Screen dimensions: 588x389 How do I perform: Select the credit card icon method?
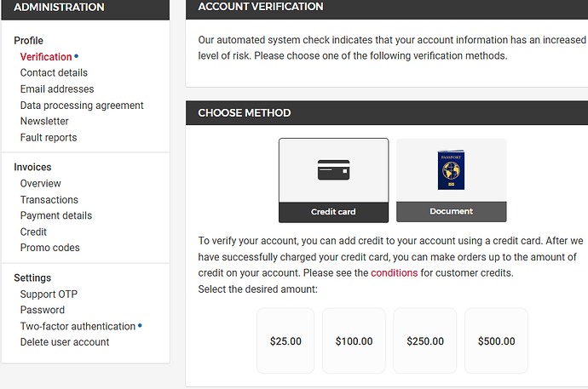tap(333, 170)
